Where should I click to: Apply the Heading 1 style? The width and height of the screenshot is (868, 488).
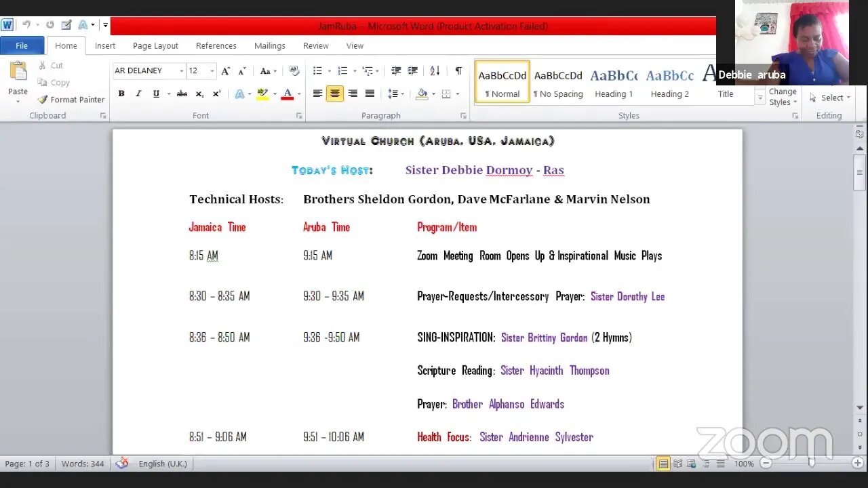coord(614,81)
